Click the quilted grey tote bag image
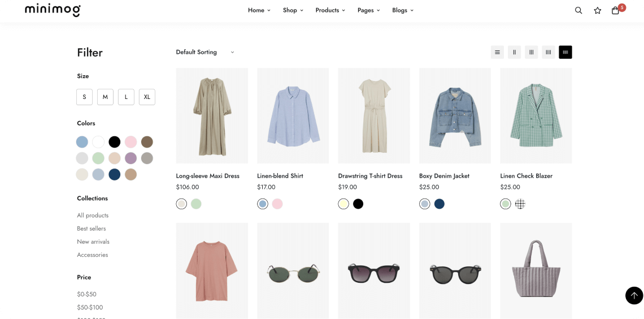 [x=536, y=271]
